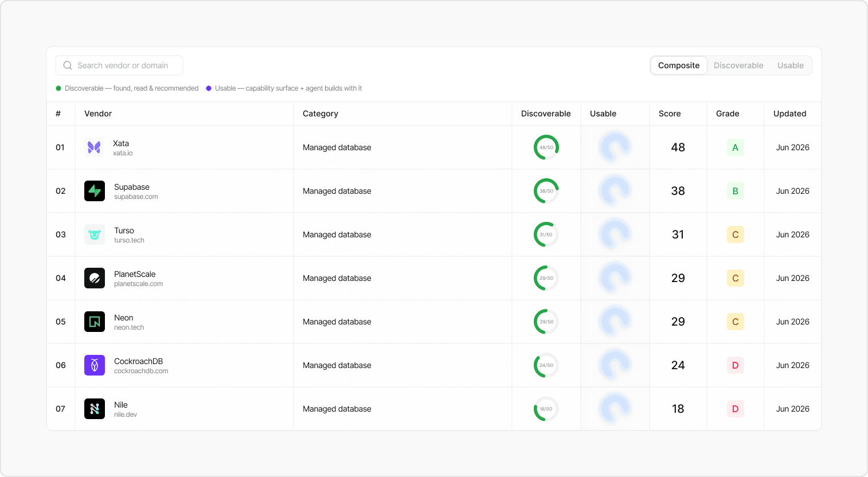Click the score 18 for Nile
868x477 pixels.
point(678,409)
